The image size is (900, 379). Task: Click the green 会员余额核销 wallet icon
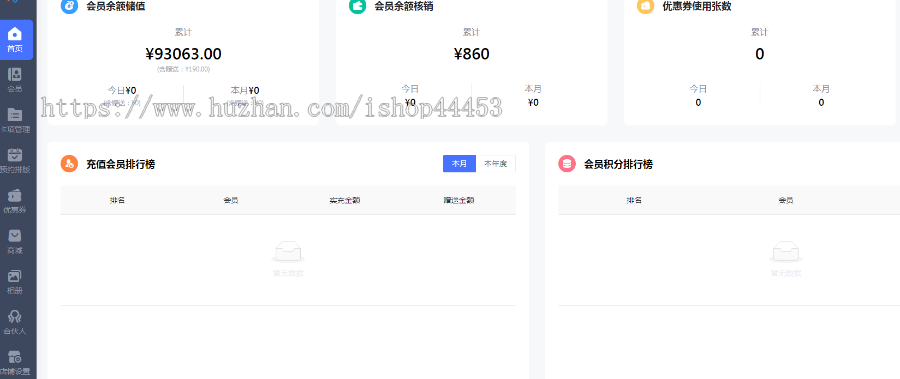(x=358, y=6)
